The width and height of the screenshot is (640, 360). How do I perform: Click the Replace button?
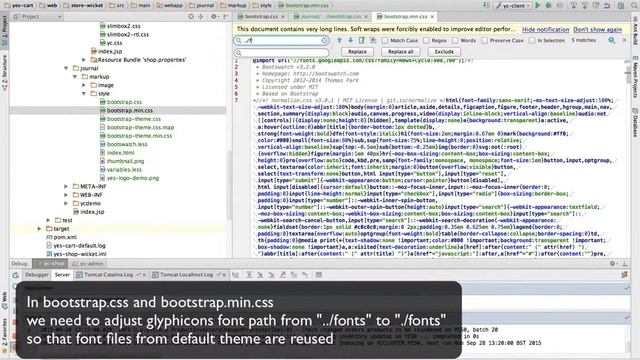tap(357, 52)
